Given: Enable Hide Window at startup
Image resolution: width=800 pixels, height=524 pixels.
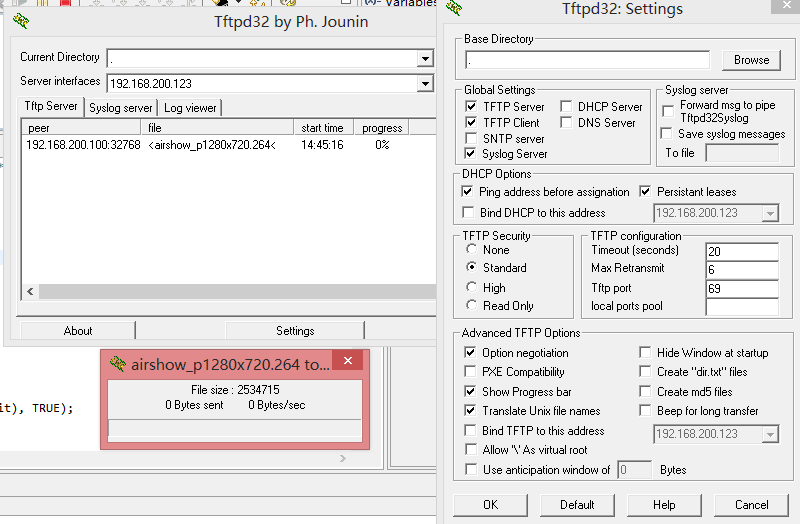Looking at the screenshot, I should pyautogui.click(x=645, y=353).
